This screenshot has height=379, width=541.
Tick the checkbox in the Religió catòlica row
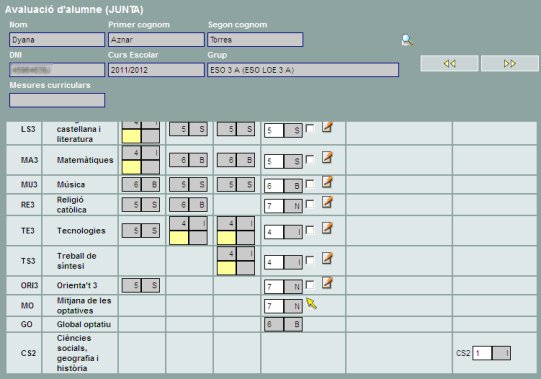click(x=310, y=204)
